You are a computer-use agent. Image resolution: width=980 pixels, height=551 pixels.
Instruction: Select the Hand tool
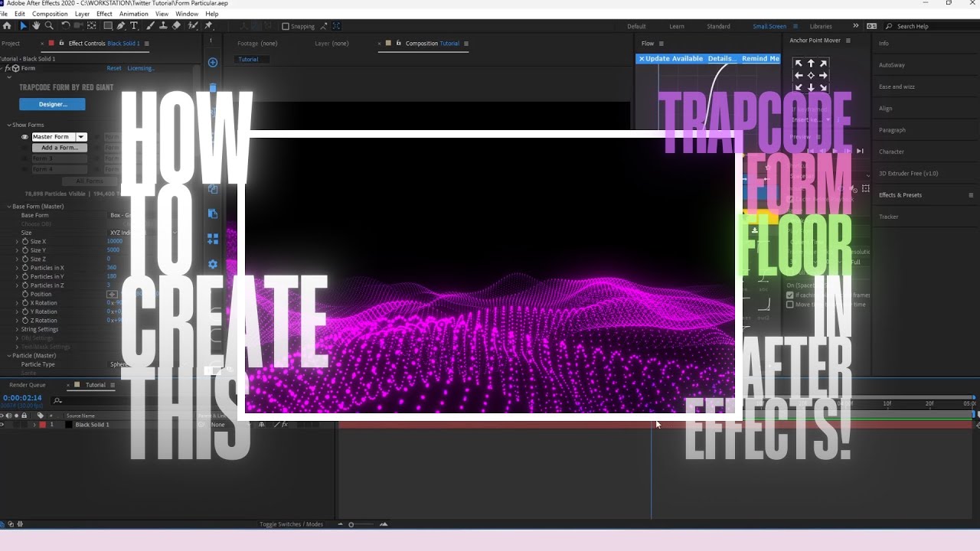pyautogui.click(x=36, y=26)
